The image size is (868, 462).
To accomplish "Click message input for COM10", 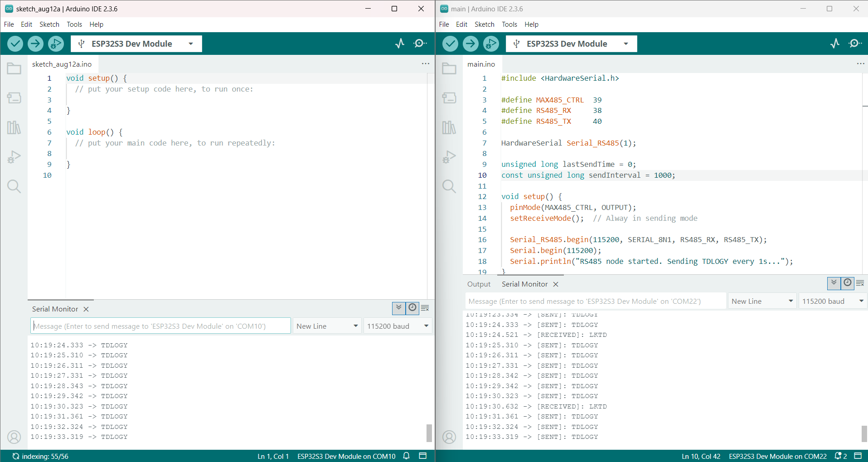I will tap(160, 326).
